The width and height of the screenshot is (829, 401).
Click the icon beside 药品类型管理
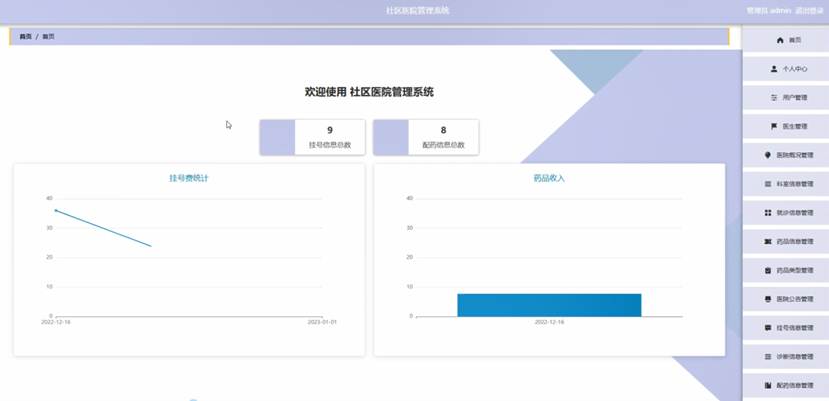[767, 271]
